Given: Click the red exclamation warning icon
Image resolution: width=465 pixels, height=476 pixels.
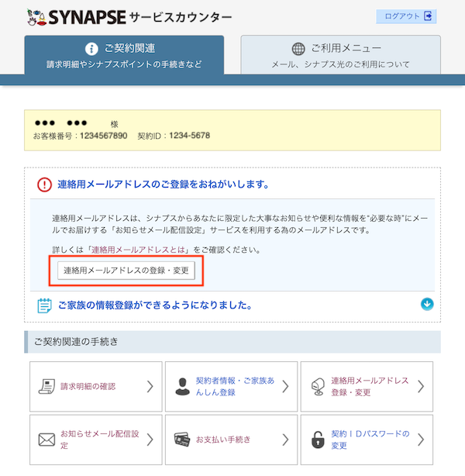Looking at the screenshot, I should tap(45, 185).
